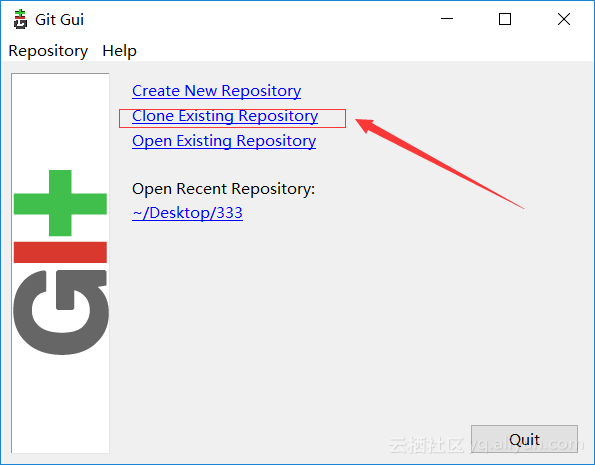
Task: Click the Quit button
Action: pos(524,439)
